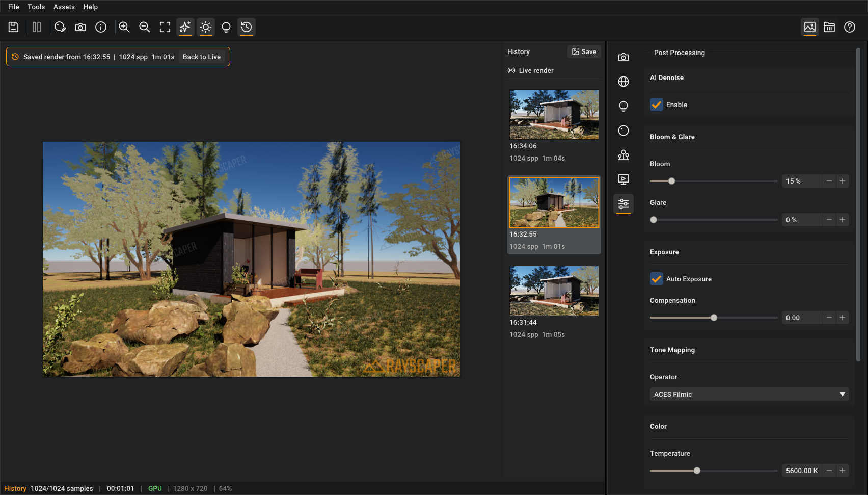The height and width of the screenshot is (495, 868).
Task: Click the Glare 0 % value field
Action: pyautogui.click(x=802, y=220)
